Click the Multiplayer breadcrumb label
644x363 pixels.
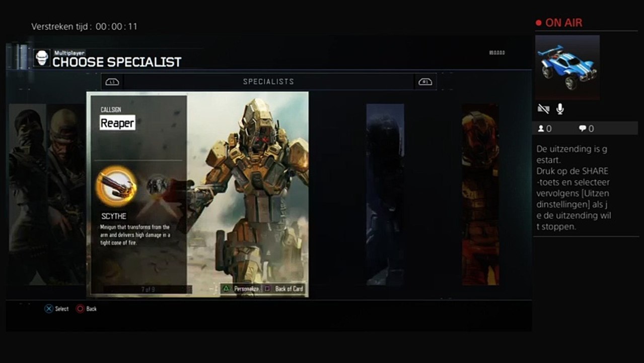point(69,52)
